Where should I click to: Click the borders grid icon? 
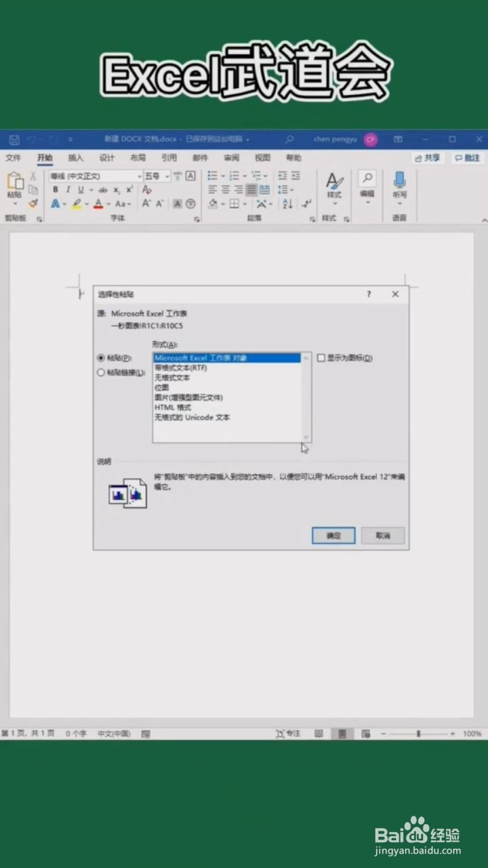coord(235,203)
